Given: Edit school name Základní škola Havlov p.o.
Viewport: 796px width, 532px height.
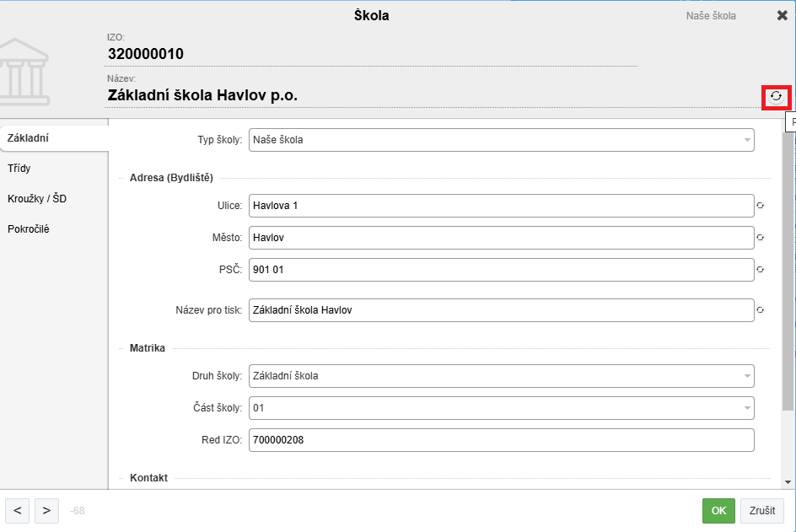Looking at the screenshot, I should (x=202, y=95).
